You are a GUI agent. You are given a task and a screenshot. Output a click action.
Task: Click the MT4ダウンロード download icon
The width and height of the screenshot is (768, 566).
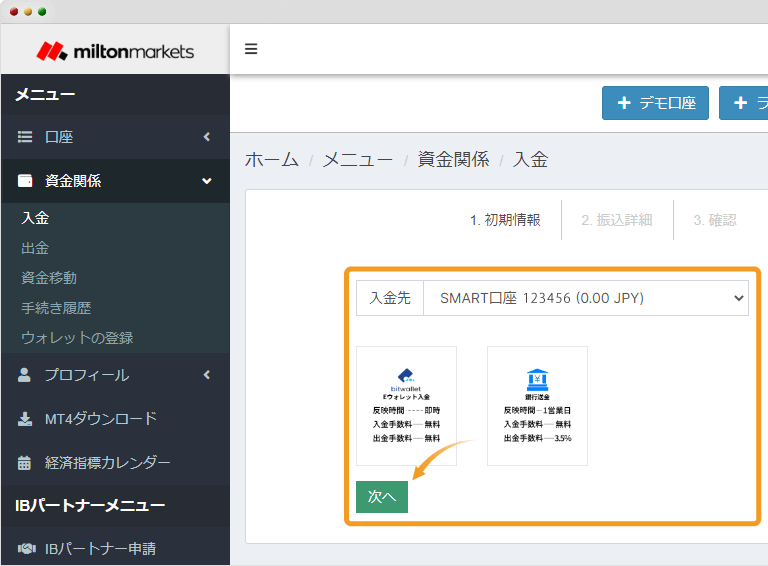coord(25,419)
